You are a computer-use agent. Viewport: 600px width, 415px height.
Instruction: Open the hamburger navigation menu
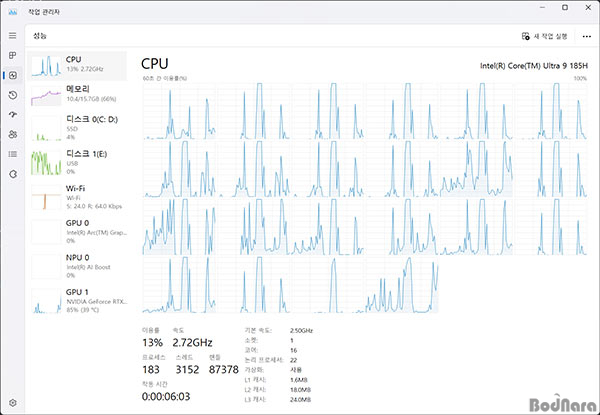coord(13,35)
